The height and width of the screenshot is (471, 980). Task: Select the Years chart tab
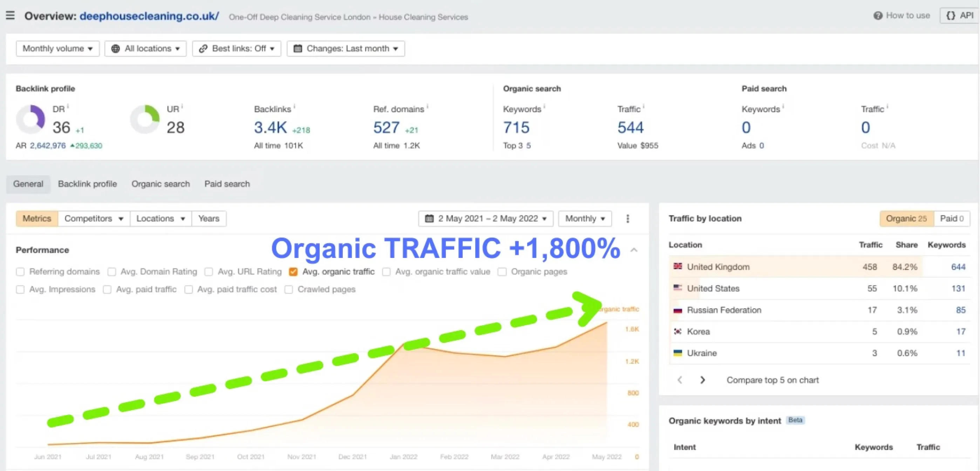pos(209,219)
